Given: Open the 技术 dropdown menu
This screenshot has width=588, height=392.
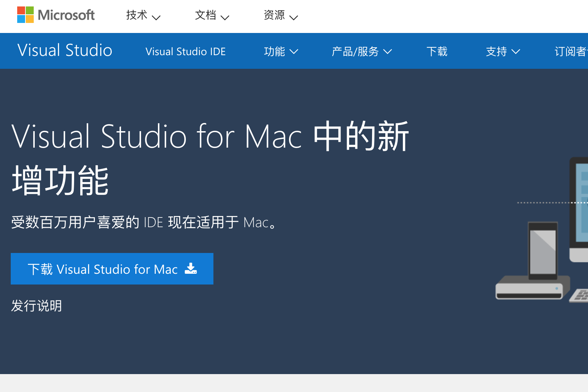Looking at the screenshot, I should (143, 15).
